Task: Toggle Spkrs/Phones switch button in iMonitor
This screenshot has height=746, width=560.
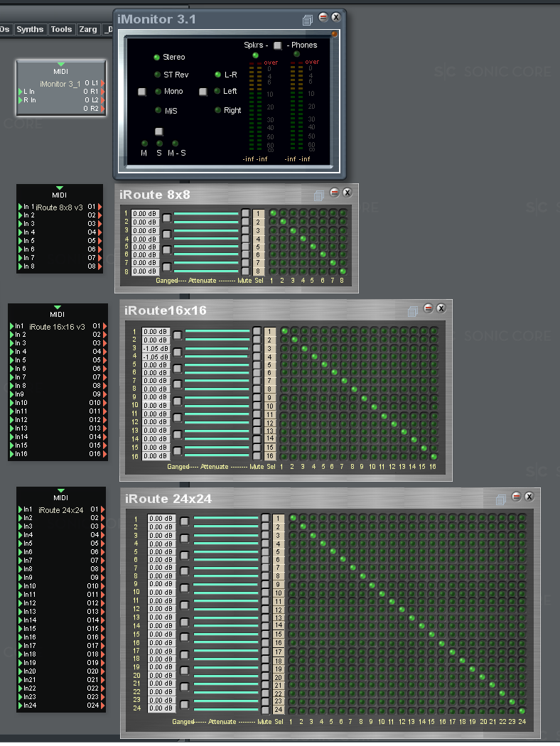Action: click(x=277, y=45)
